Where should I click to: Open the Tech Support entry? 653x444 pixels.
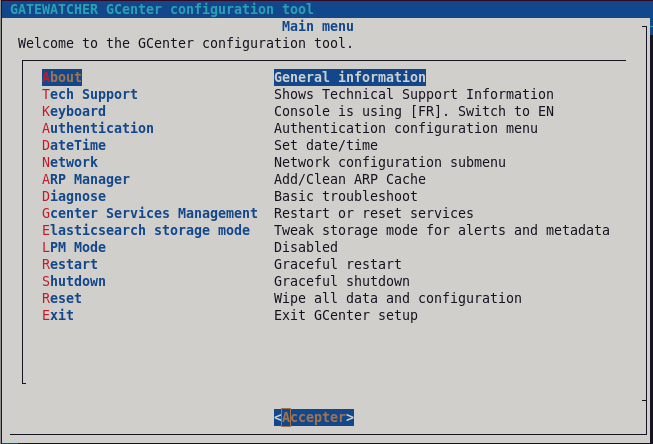[x=90, y=95]
